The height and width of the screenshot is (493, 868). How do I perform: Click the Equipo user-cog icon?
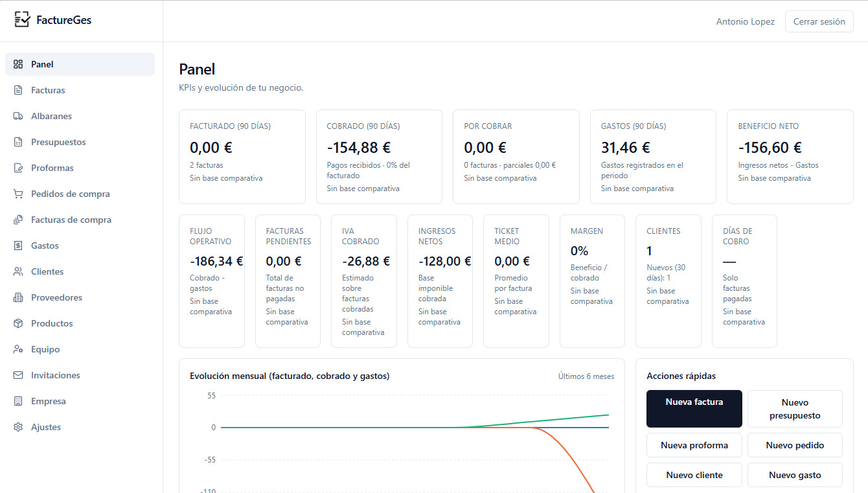click(18, 349)
